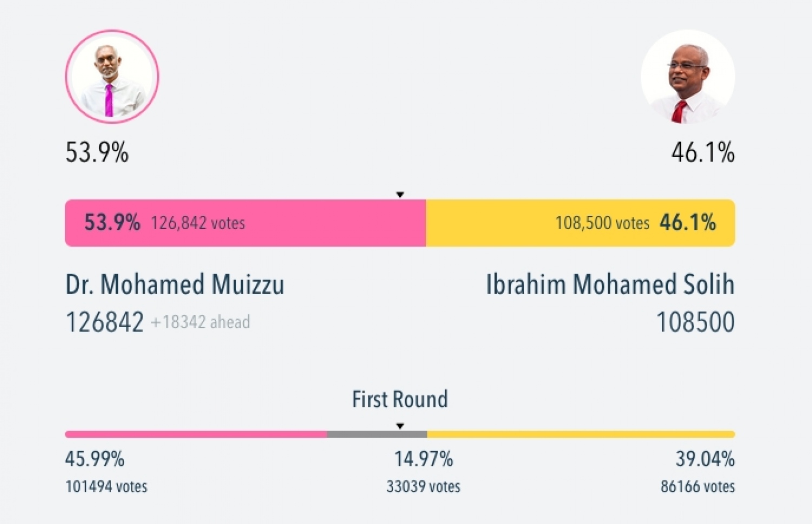Click the +18342 ahead indicator
The image size is (812, 524).
point(200,322)
